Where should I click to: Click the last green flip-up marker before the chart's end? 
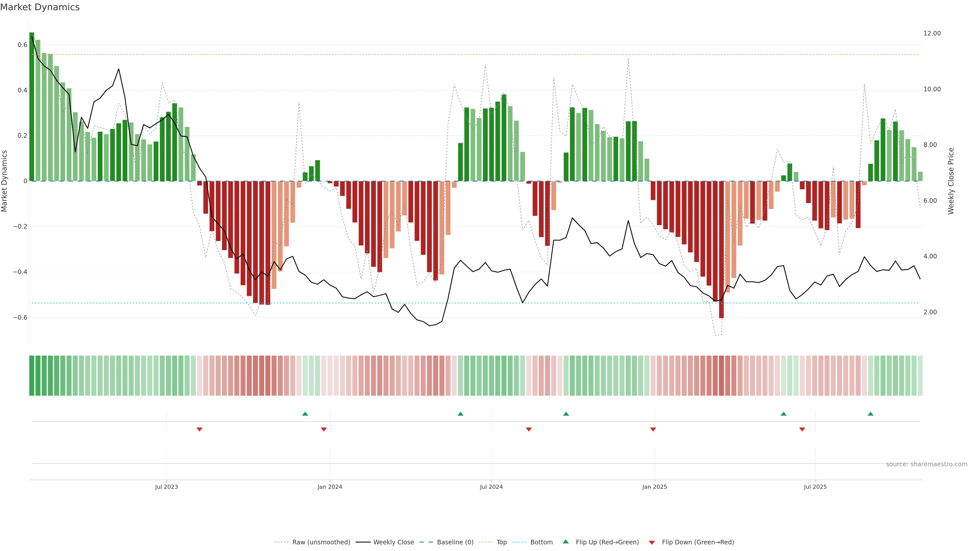point(871,414)
